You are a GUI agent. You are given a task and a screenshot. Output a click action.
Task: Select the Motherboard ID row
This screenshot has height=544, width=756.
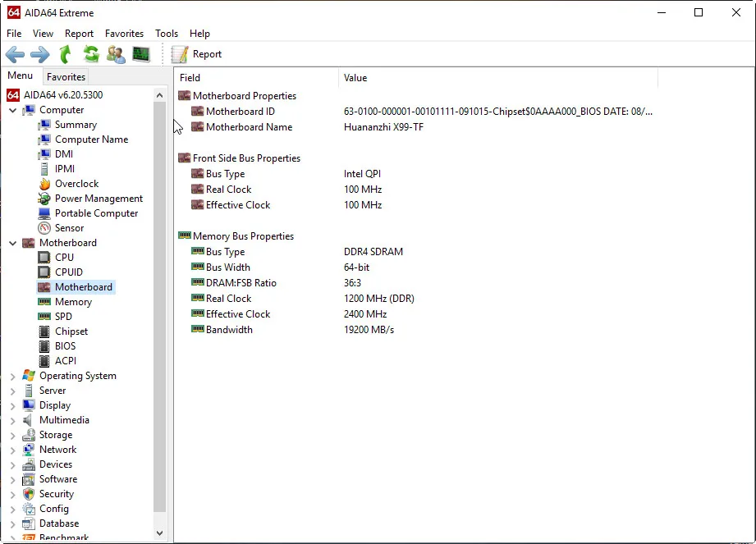pyautogui.click(x=416, y=112)
